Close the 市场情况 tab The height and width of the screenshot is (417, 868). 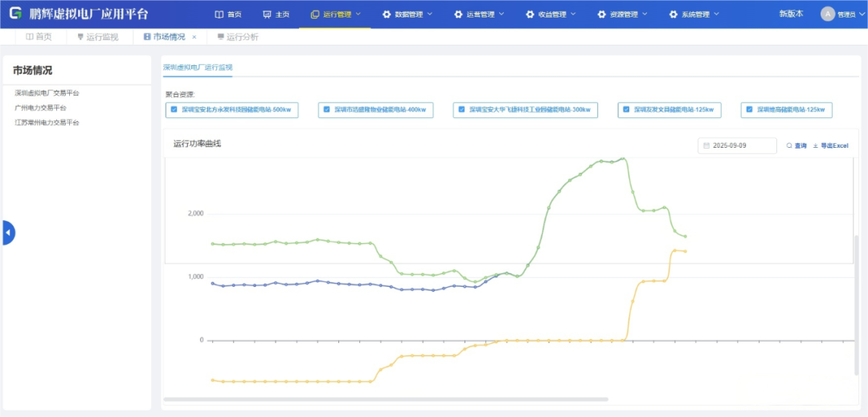[x=194, y=37]
